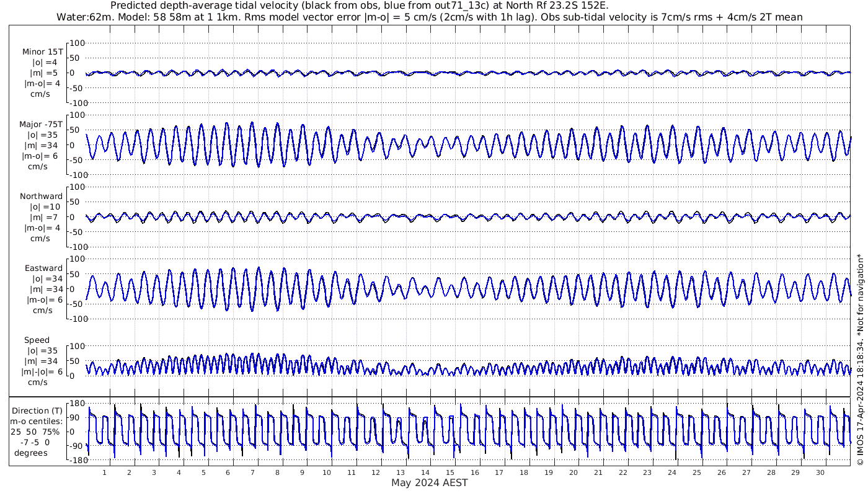Click '|o| =4' under Minor 15T
This screenshot has width=868, height=496.
tap(45, 62)
